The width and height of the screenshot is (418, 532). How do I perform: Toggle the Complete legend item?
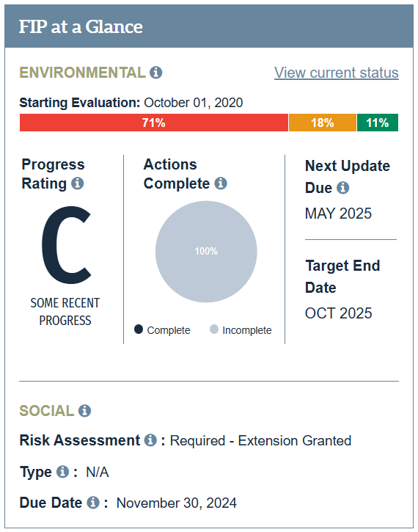162,329
